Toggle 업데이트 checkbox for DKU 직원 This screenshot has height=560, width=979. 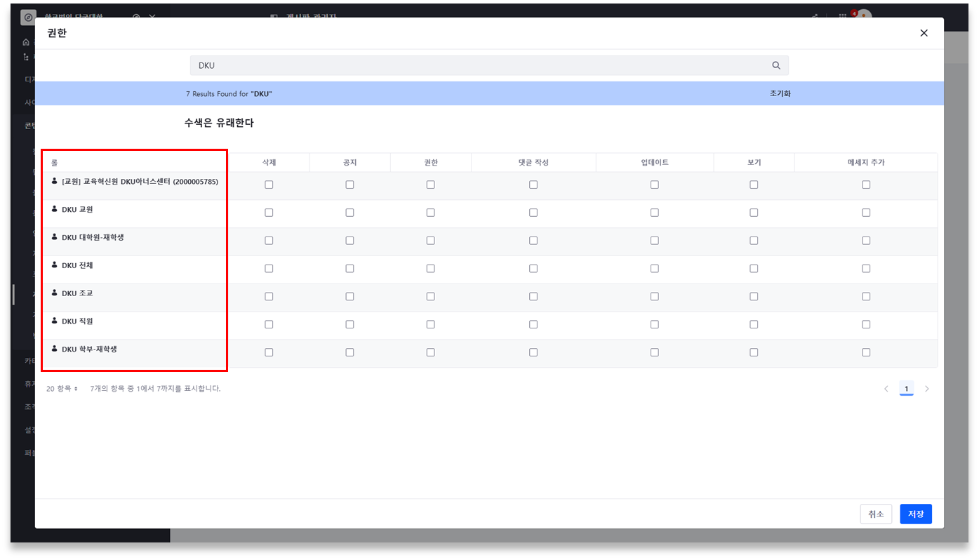654,324
